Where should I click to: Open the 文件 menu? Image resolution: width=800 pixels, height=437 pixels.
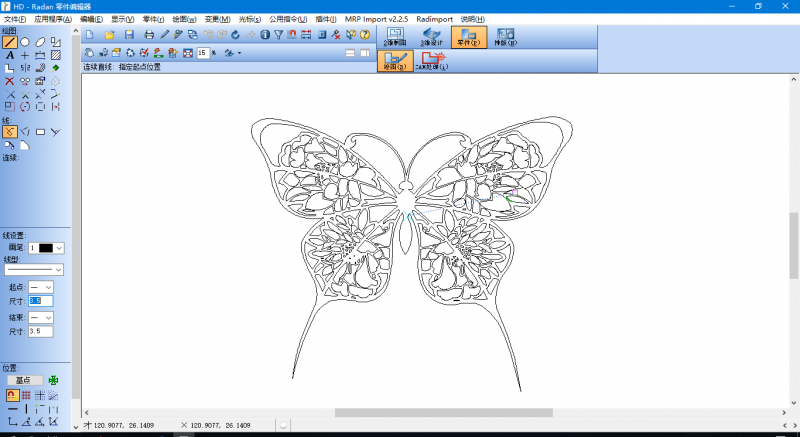[x=15, y=19]
